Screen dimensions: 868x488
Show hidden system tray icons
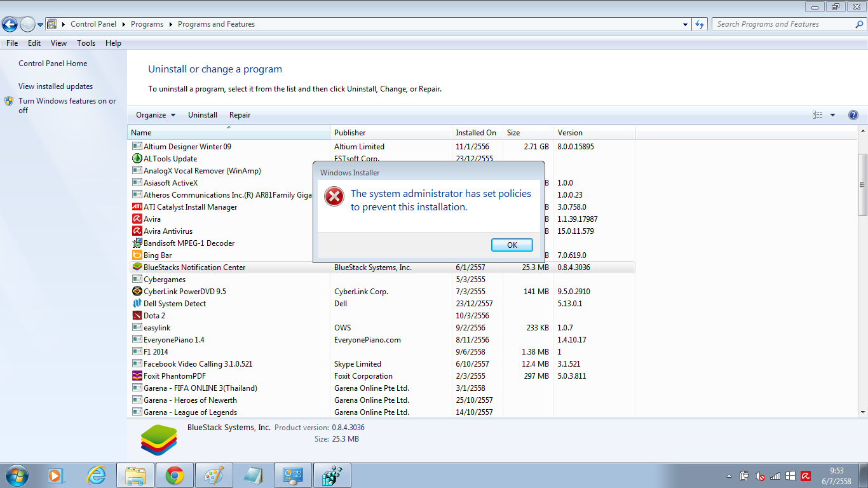click(728, 476)
